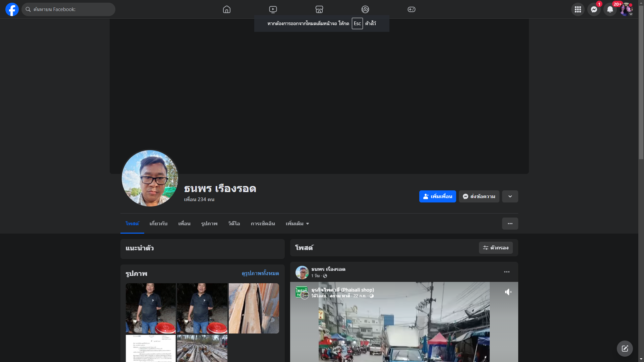The image size is (644, 362).
Task: Open the notifications bell
Action: click(610, 9)
